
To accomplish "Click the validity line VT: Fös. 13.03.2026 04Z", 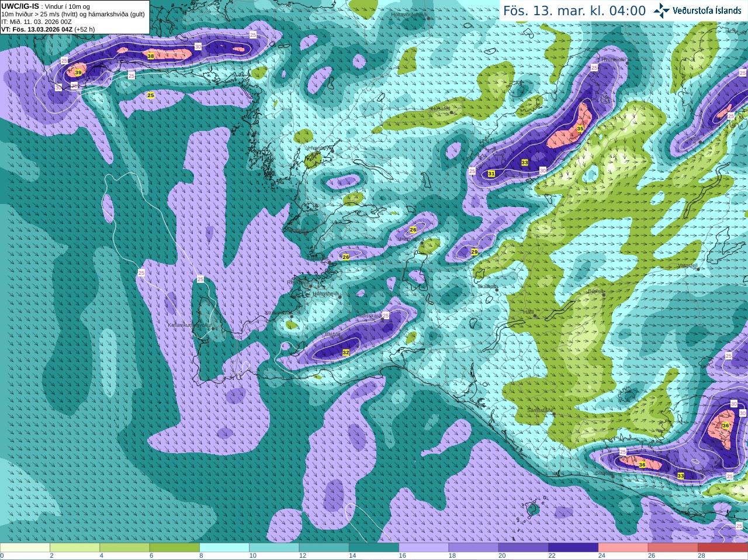I will 37,29.
